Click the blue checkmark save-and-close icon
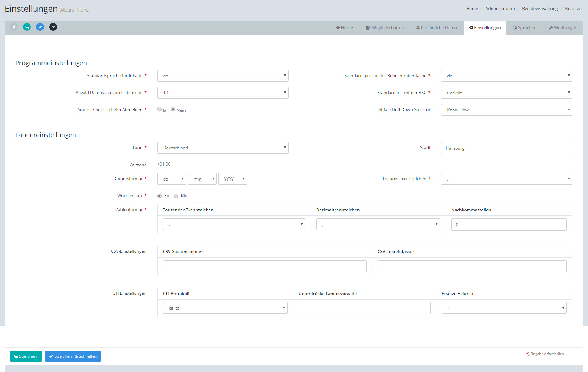 [40, 27]
